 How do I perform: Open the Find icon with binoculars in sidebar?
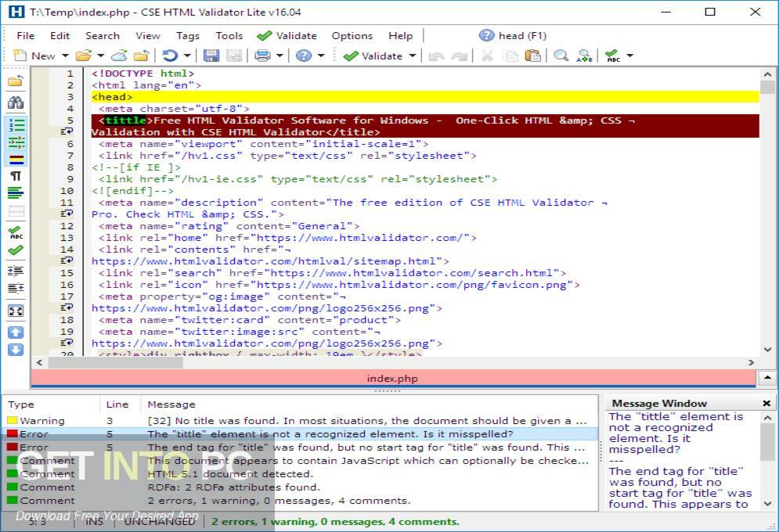coord(15,102)
